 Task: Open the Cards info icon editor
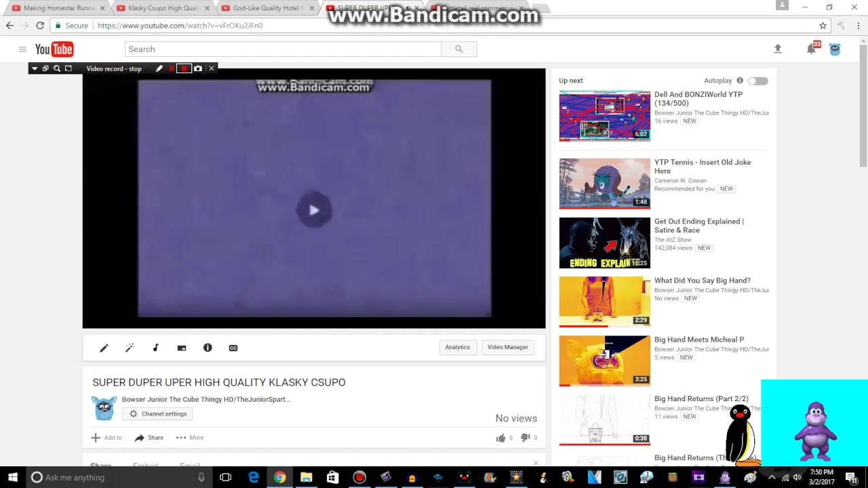[x=208, y=348]
